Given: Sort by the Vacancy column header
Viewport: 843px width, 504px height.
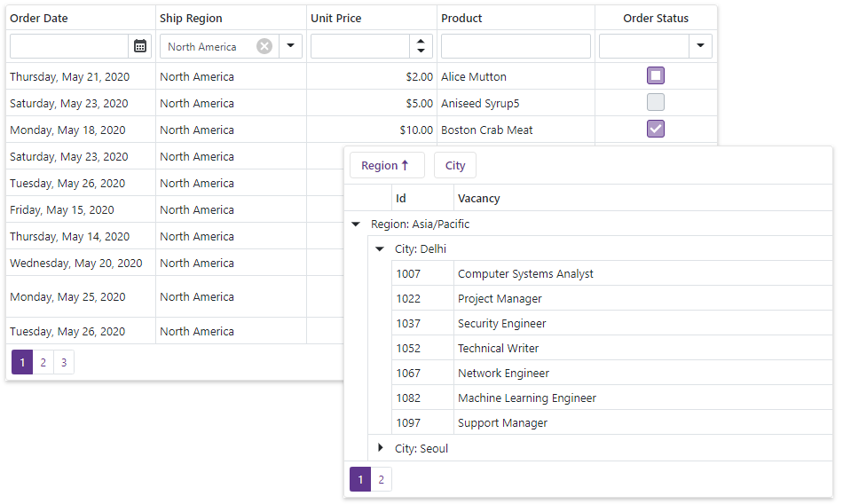Looking at the screenshot, I should (x=479, y=199).
